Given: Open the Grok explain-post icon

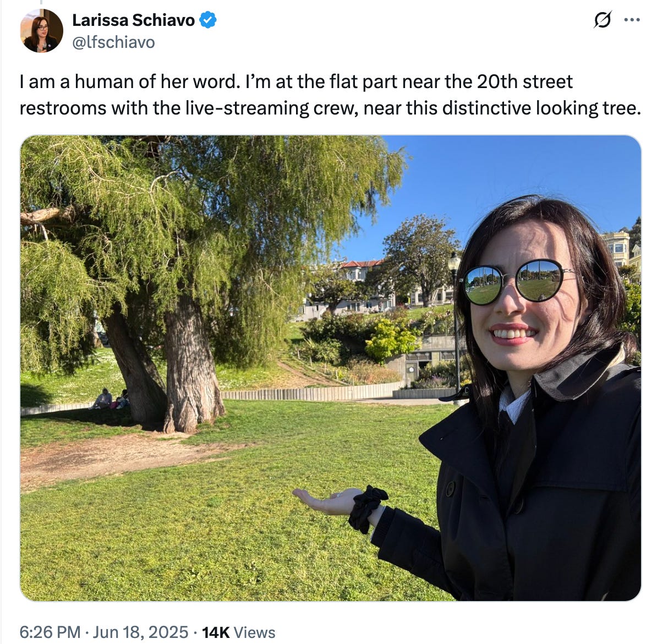Looking at the screenshot, I should pos(603,20).
